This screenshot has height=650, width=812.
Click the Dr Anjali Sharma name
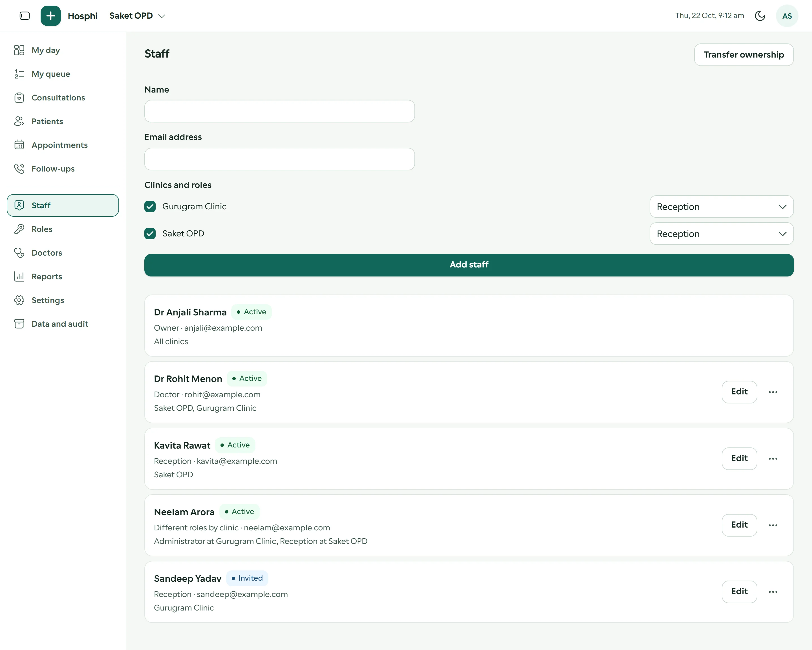(x=190, y=312)
